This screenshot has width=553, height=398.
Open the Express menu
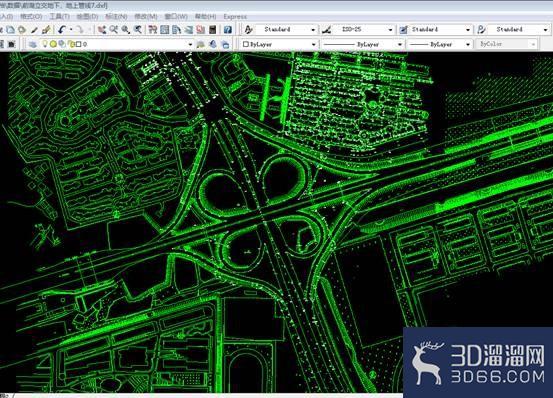pos(235,17)
